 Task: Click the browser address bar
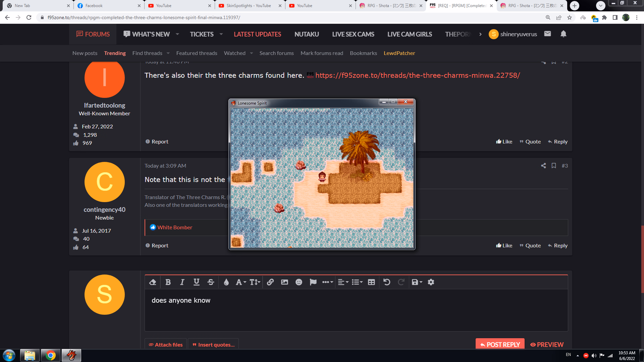point(288,17)
